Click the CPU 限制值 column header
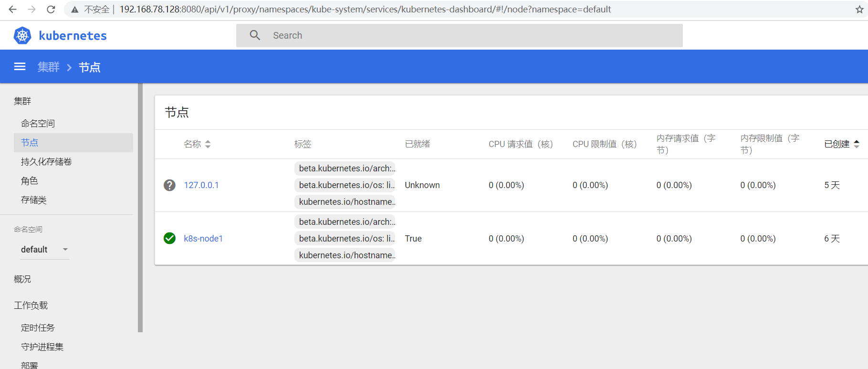868x369 pixels. (605, 144)
